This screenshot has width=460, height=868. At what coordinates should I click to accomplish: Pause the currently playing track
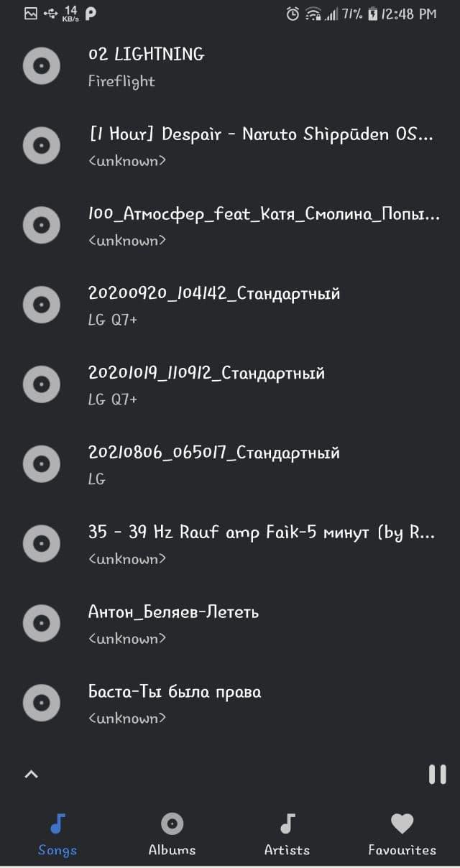click(437, 774)
